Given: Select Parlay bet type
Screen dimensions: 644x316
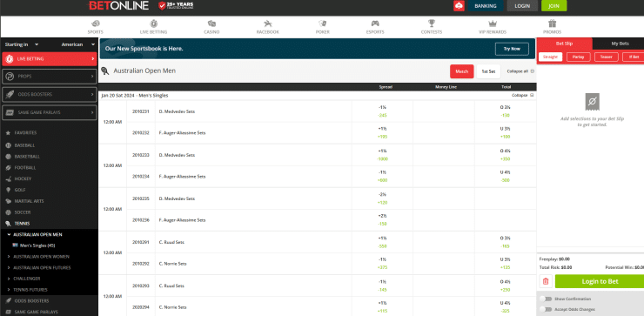Looking at the screenshot, I should 578,57.
